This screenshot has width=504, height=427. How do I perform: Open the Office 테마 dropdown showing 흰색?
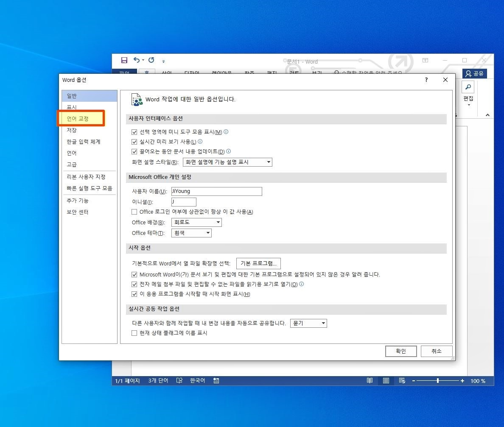pyautogui.click(x=191, y=233)
